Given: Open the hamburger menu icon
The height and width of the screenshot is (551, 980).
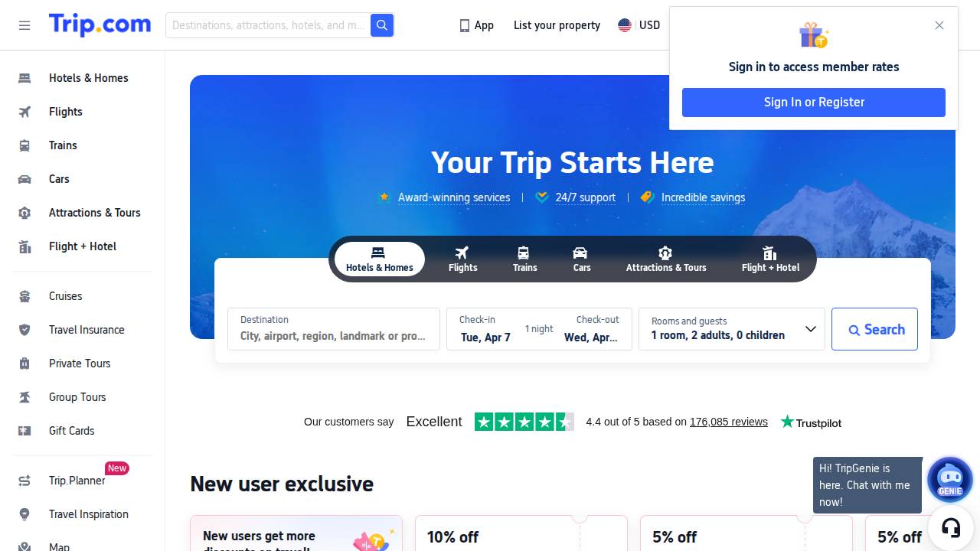Looking at the screenshot, I should (24, 25).
